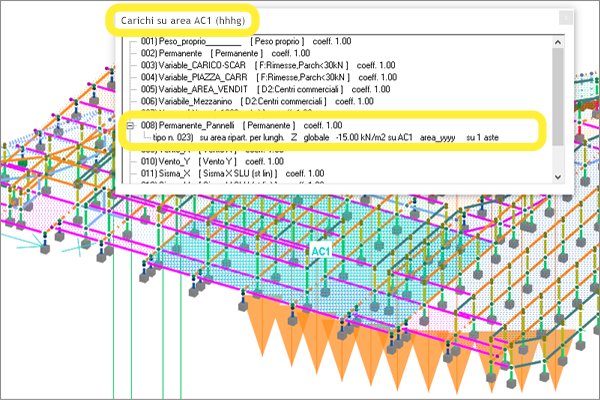Click the scrollbar down arrow in load list

click(557, 176)
